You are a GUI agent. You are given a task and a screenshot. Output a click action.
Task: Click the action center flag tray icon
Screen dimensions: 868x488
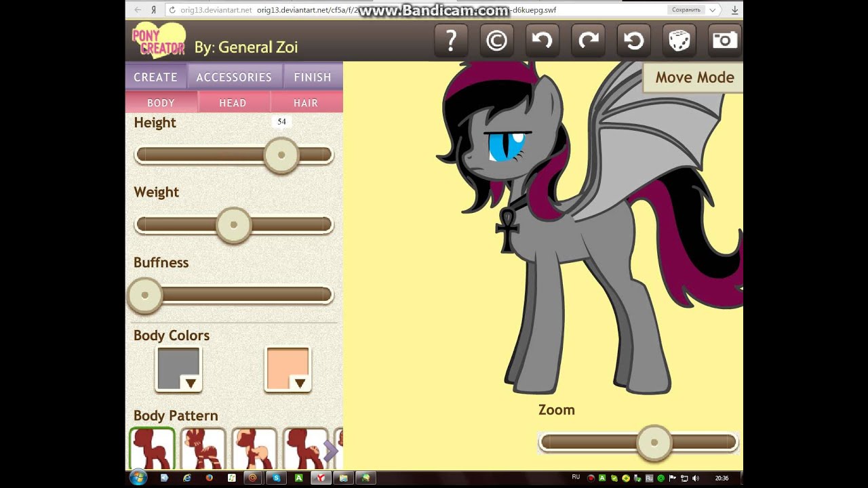(673, 478)
